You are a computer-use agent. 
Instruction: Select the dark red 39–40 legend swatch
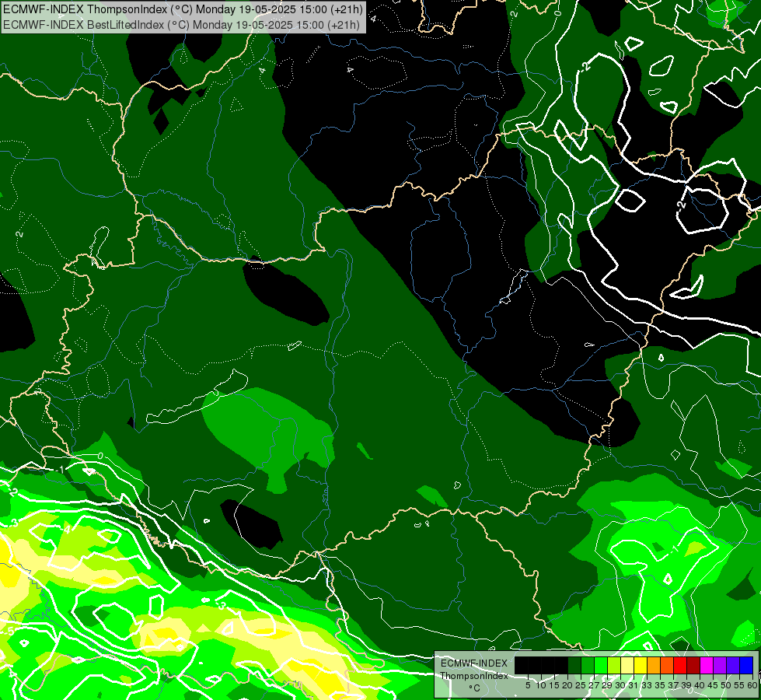pos(693,665)
